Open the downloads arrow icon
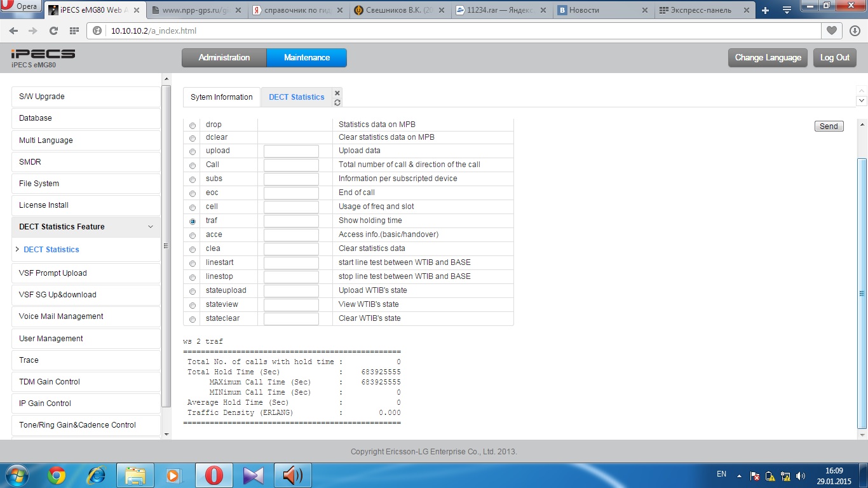This screenshot has width=868, height=488. [854, 30]
